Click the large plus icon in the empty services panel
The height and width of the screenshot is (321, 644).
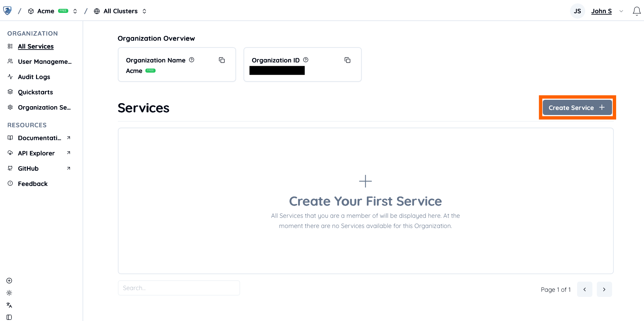365,181
